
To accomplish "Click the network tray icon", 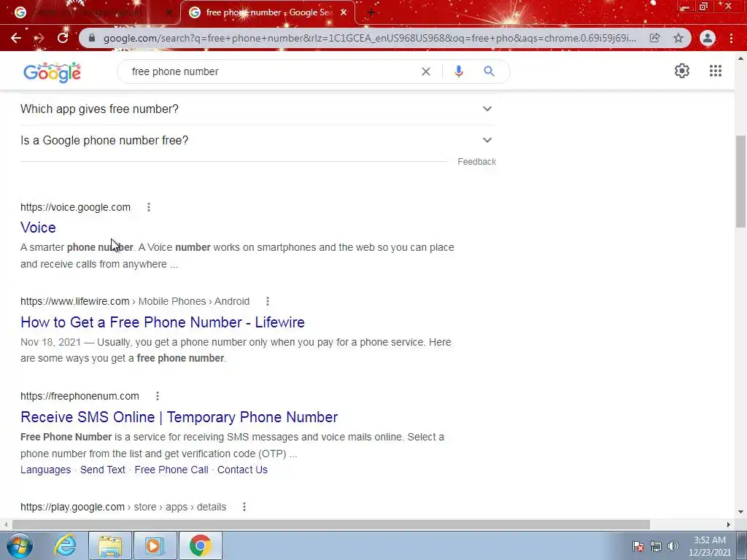I will tap(656, 546).
